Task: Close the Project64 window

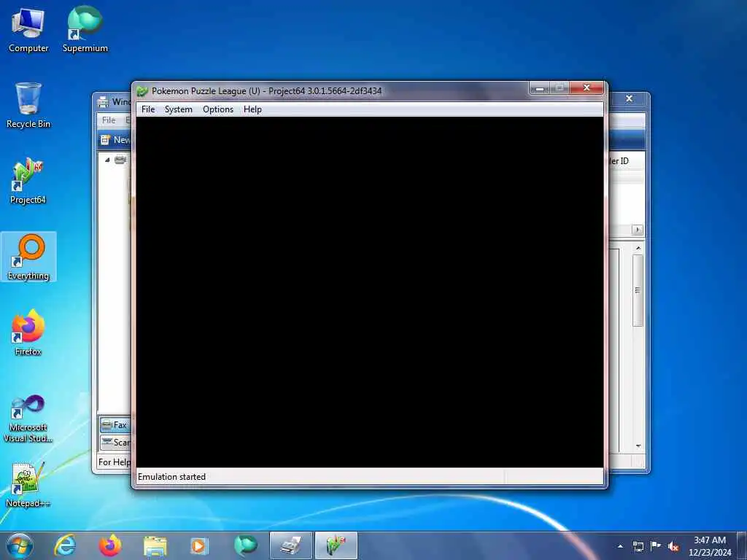Action: point(587,87)
